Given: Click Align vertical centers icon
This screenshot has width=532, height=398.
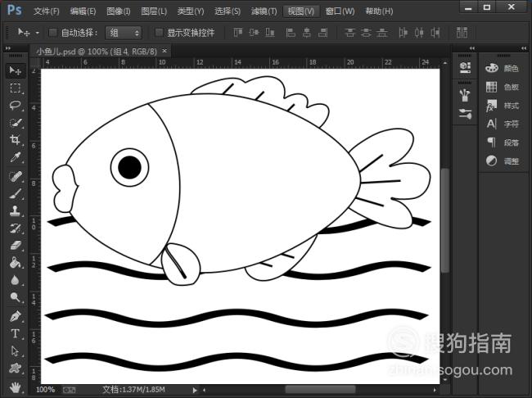Looking at the screenshot, I should [x=254, y=33].
